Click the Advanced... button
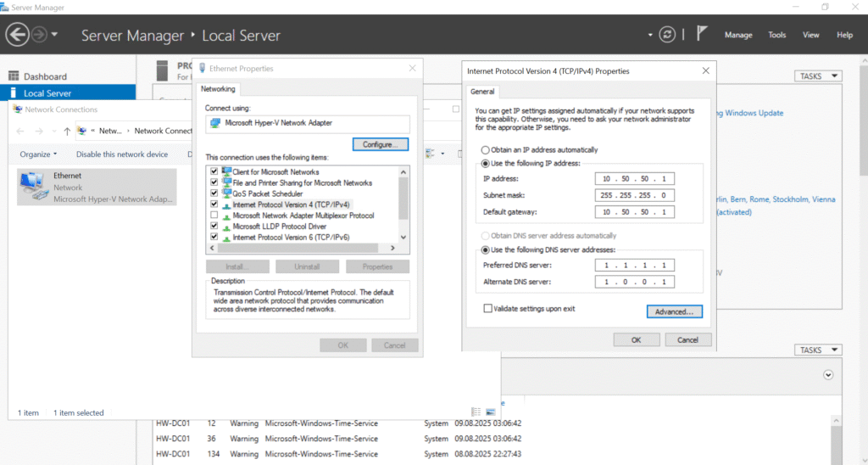The image size is (868, 465). 674,312
